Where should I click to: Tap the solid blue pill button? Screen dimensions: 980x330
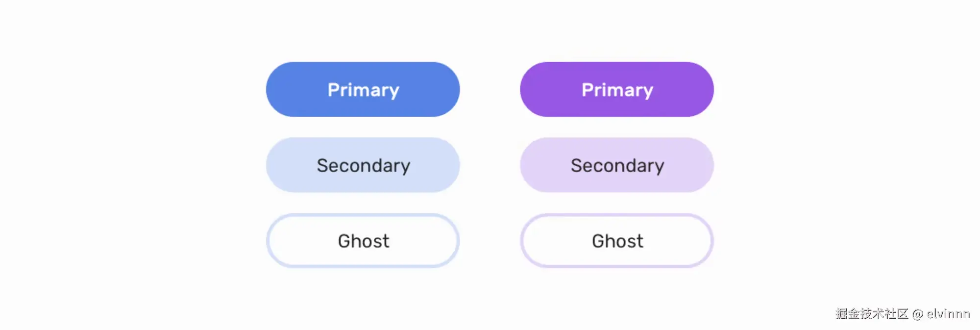pos(363,89)
